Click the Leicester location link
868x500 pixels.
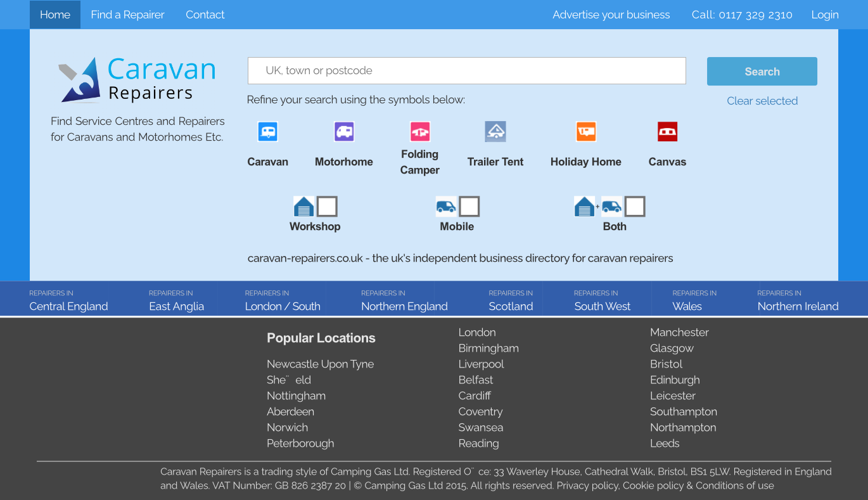click(673, 395)
